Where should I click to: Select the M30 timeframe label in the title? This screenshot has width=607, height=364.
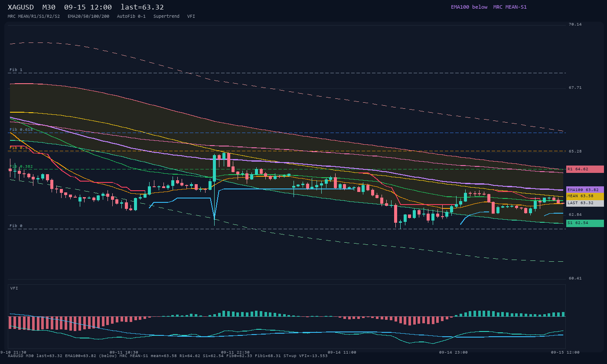click(x=49, y=7)
